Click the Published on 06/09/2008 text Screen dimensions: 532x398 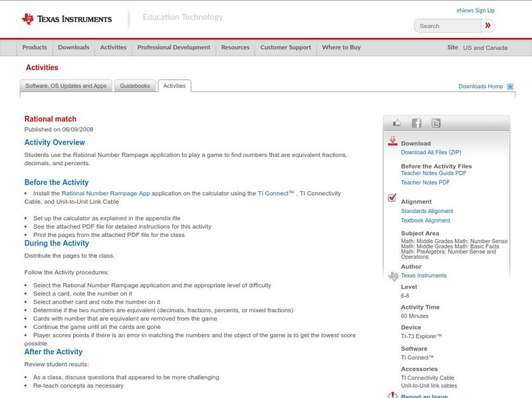tap(59, 129)
